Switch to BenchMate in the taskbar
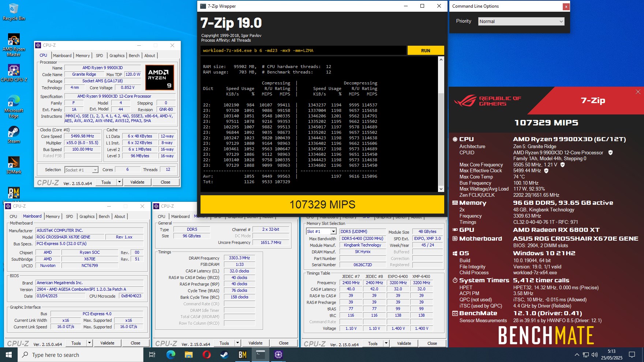The image size is (644, 362). coord(242,355)
